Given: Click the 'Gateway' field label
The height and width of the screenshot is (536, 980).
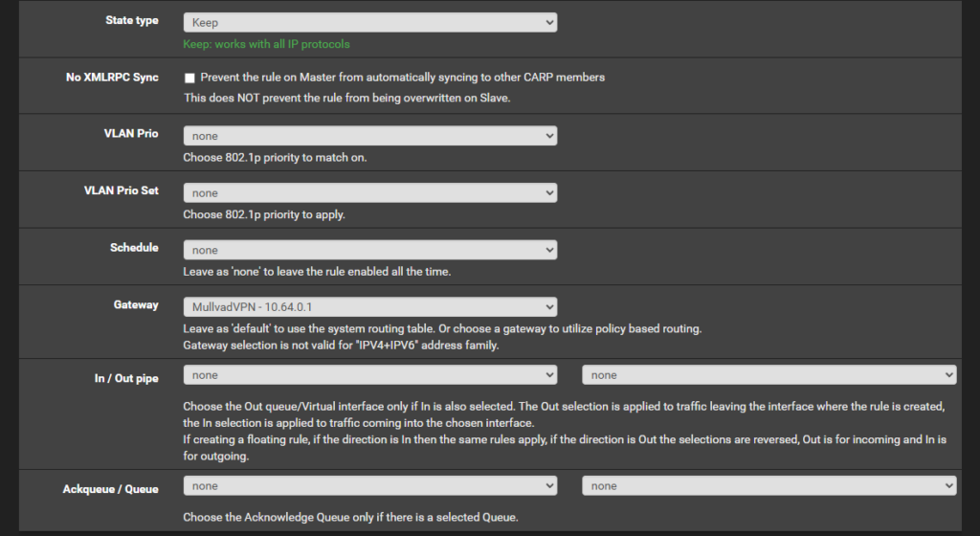Looking at the screenshot, I should (x=136, y=304).
